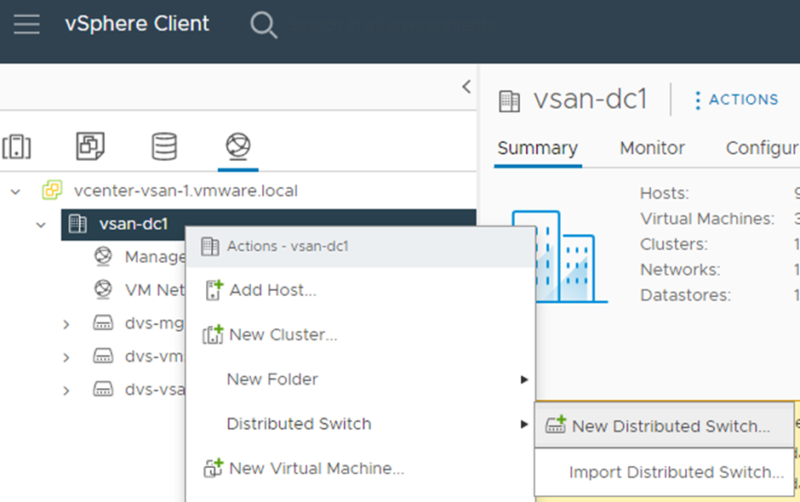800x502 pixels.
Task: Click the search magnifier icon
Action: 263,25
